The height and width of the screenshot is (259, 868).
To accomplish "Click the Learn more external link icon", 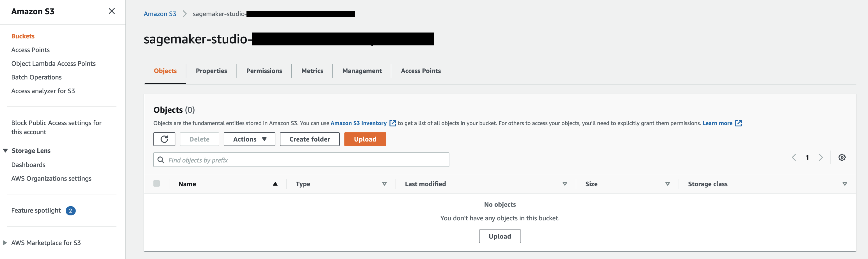I will tap(738, 123).
